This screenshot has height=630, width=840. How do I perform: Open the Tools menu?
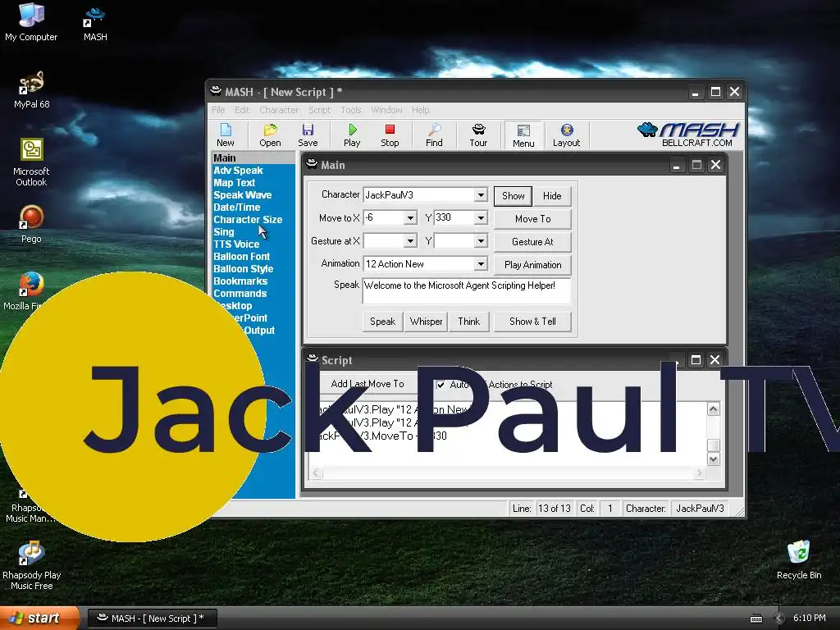click(351, 110)
